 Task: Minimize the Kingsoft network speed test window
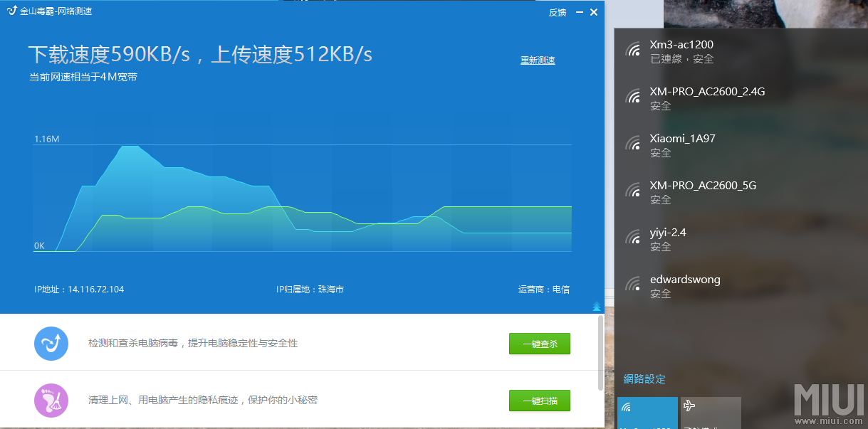[x=580, y=12]
